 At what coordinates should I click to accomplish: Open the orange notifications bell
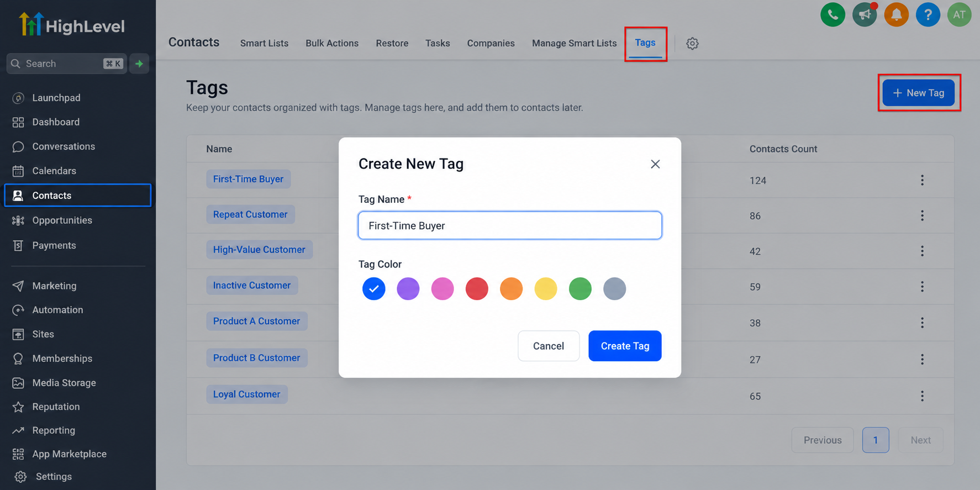point(896,15)
